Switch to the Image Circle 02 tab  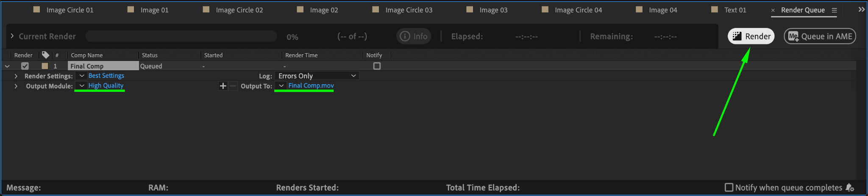click(239, 10)
